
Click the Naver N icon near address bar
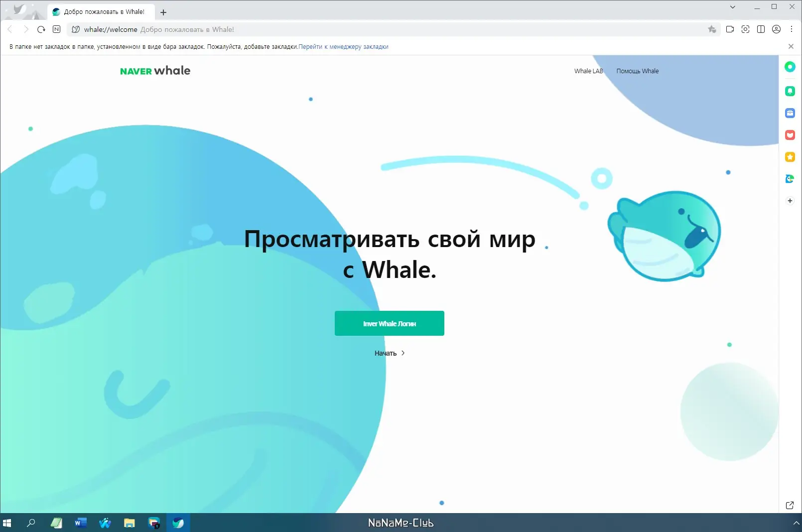(56, 29)
